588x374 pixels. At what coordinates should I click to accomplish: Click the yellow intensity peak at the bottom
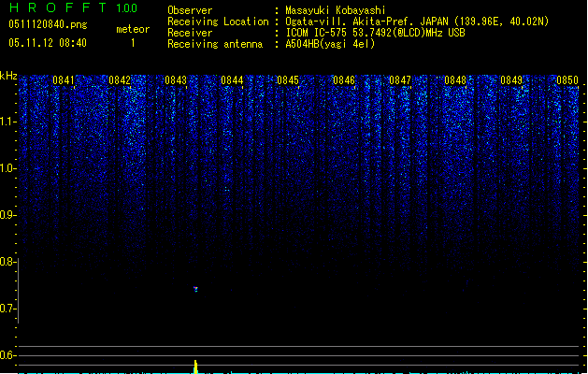195,367
